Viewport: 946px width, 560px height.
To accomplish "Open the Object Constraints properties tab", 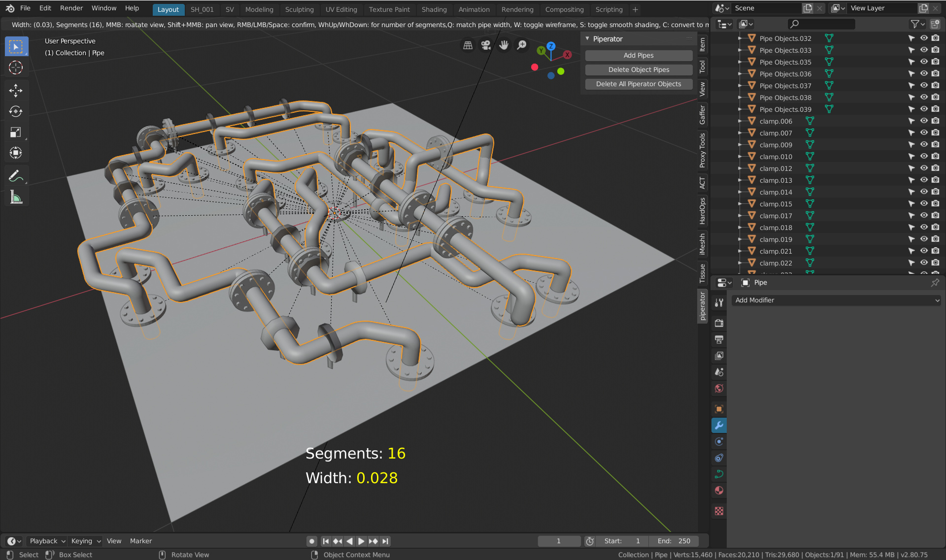I will point(719,458).
